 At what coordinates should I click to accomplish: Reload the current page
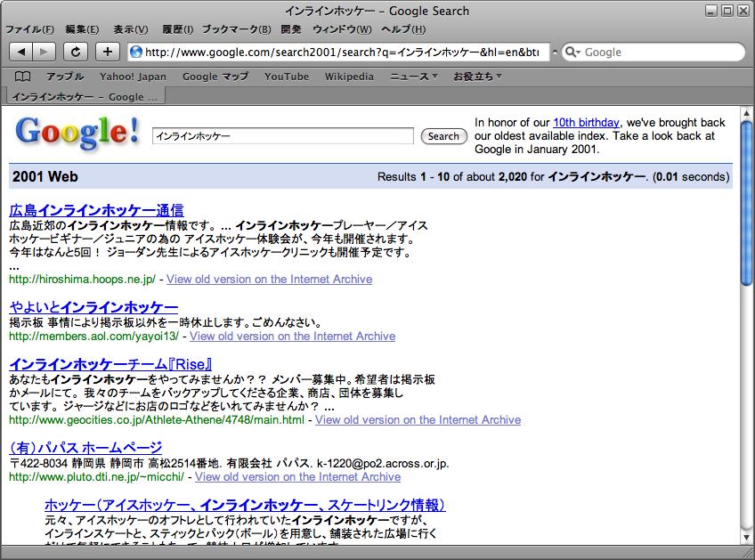click(77, 52)
